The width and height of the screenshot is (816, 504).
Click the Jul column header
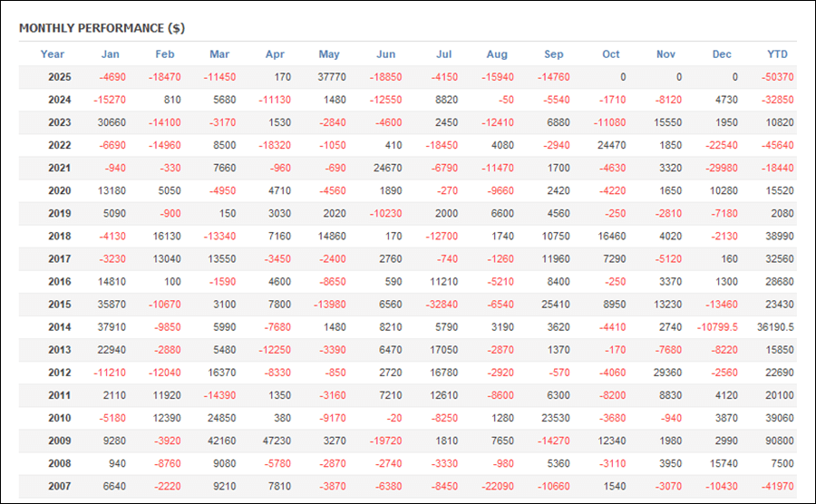coord(444,54)
